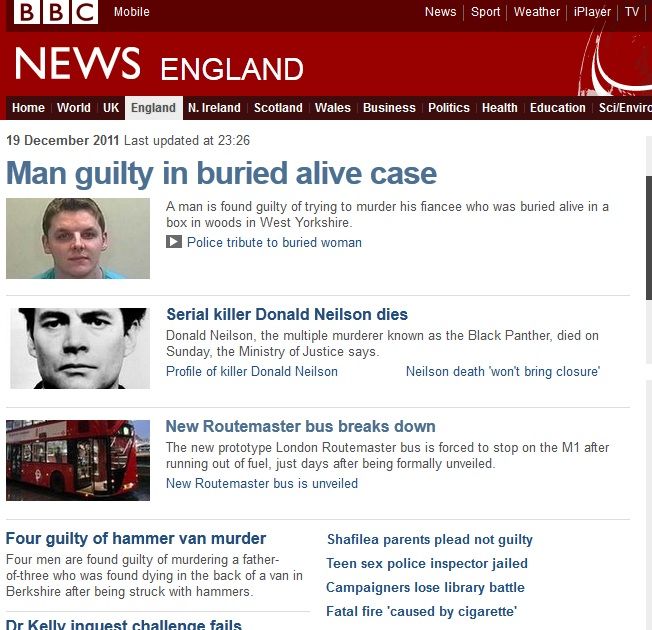652x630 pixels.
Task: Open Serial killer Donald Neilson dies story
Action: 287,314
